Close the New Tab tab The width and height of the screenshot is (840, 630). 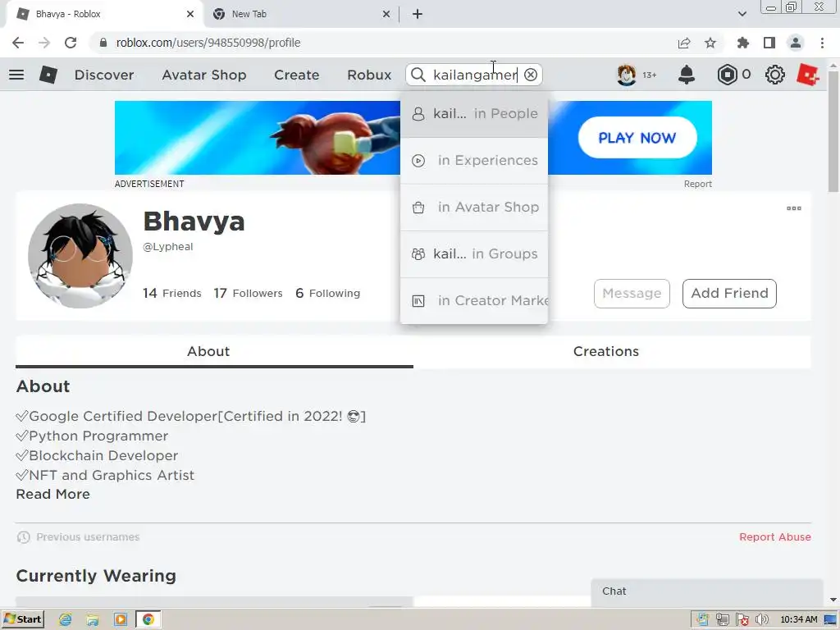[x=386, y=14]
